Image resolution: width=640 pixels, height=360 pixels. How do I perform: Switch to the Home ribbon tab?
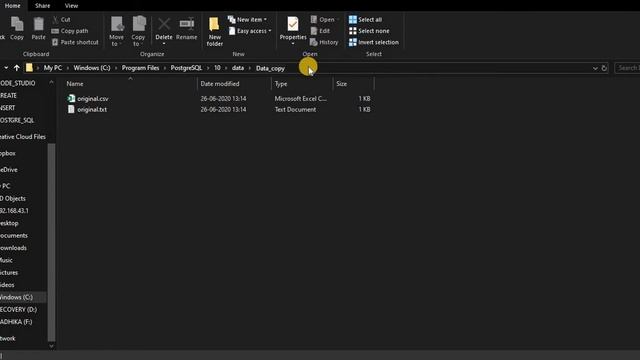(12, 6)
